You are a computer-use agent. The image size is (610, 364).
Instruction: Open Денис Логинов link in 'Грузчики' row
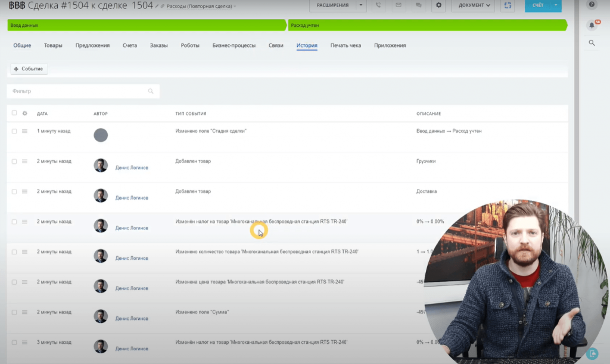click(132, 167)
